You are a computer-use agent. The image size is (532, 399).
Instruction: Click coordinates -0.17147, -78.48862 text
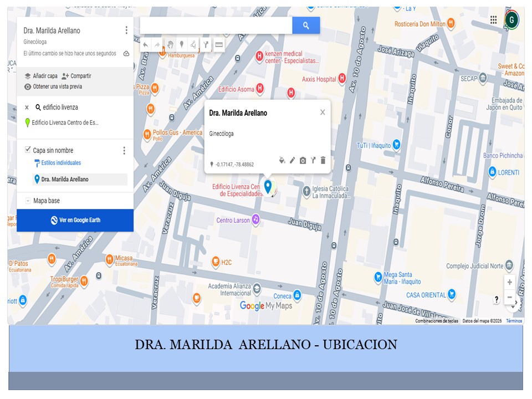pyautogui.click(x=234, y=165)
